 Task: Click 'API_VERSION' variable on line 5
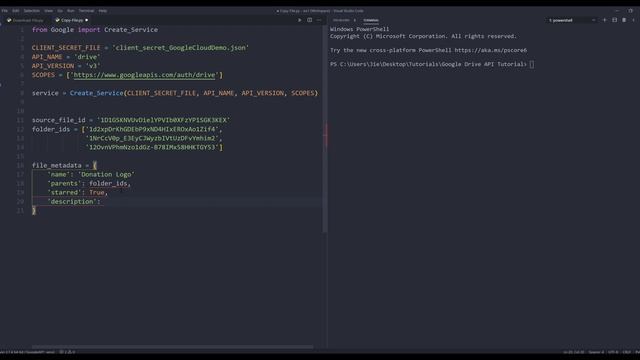(x=53, y=66)
